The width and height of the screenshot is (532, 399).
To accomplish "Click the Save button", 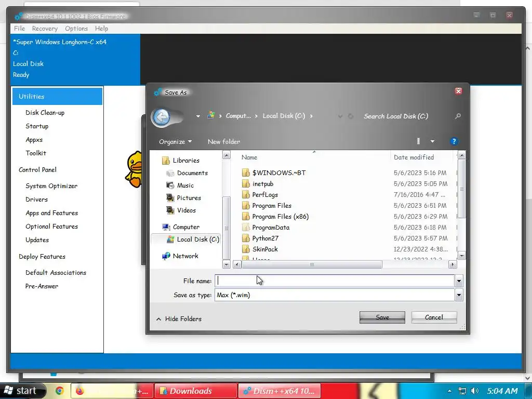I will pos(382,317).
